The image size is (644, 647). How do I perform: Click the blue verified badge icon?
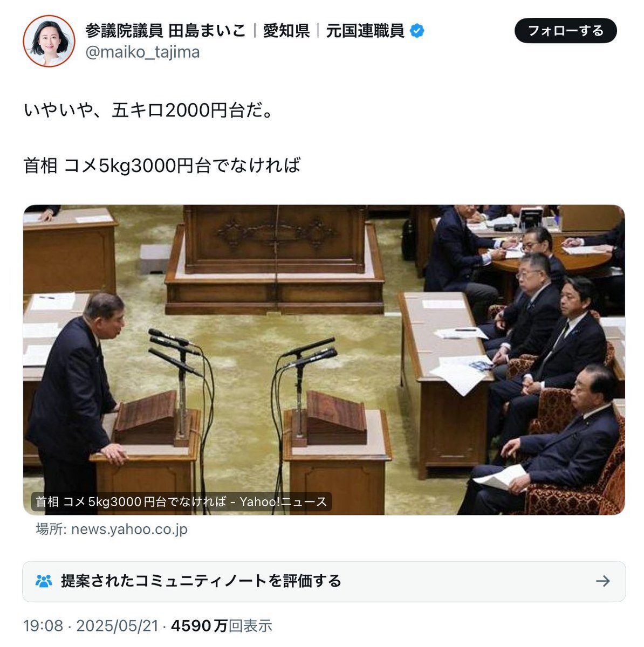tap(417, 31)
